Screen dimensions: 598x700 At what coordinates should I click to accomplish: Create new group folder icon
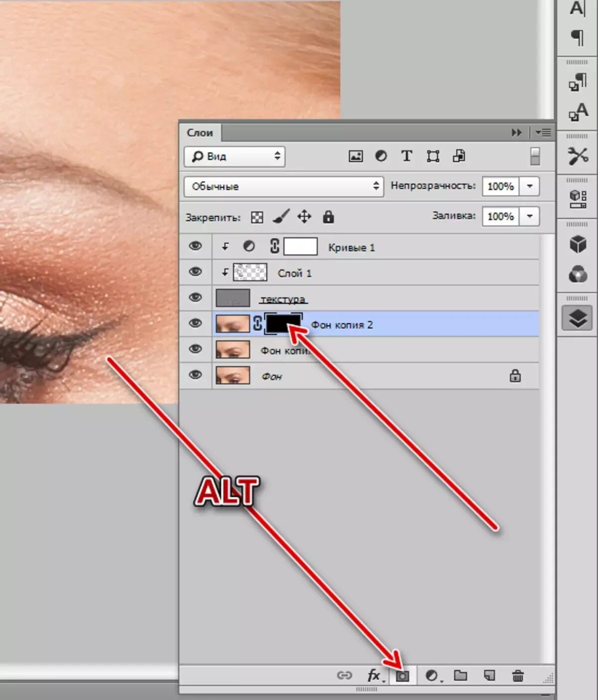tap(460, 676)
